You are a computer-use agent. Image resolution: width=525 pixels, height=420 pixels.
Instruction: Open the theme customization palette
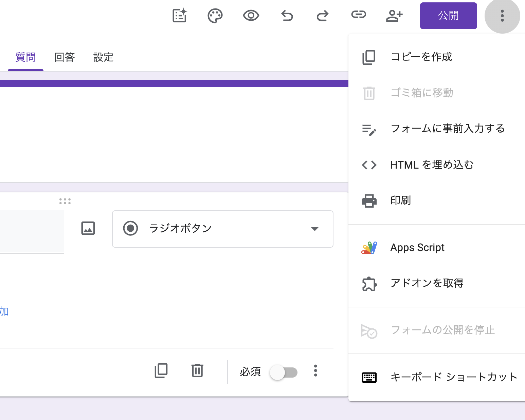tap(215, 16)
